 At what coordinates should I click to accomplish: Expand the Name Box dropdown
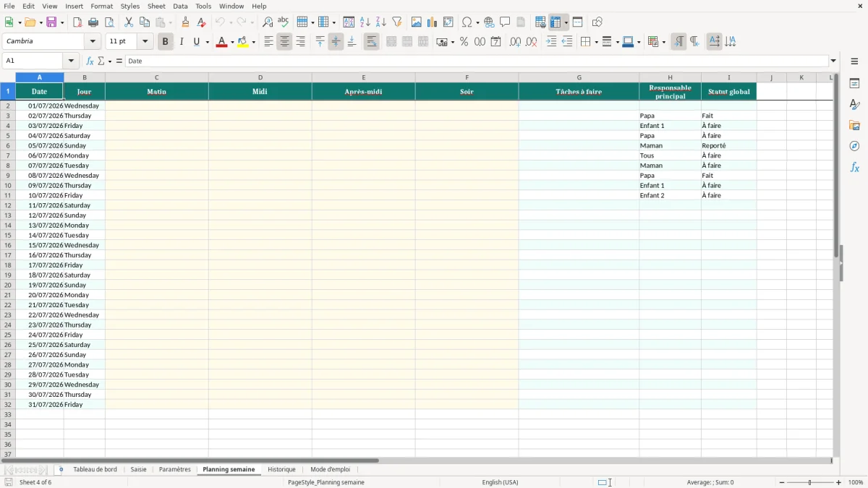(x=71, y=61)
